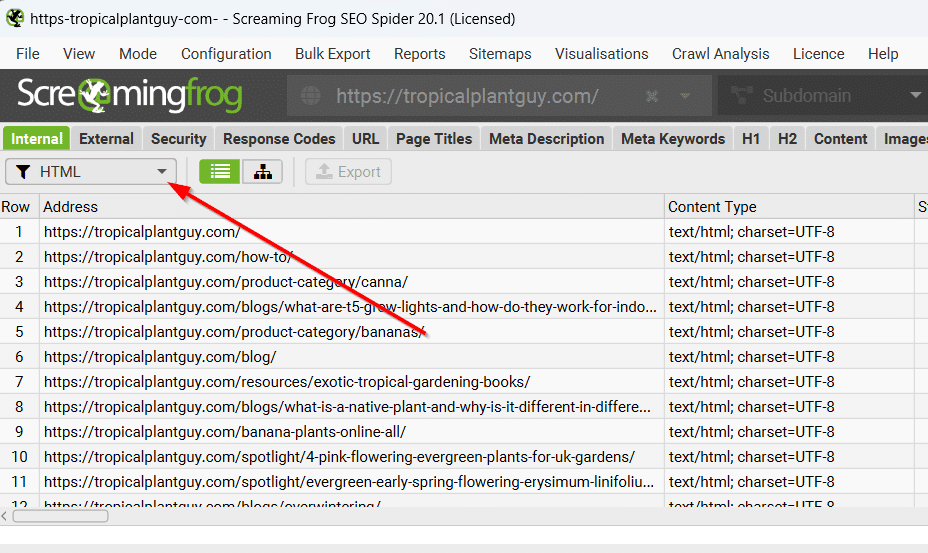Open URL history dropdown arrow
The width and height of the screenshot is (928, 553).
[685, 95]
